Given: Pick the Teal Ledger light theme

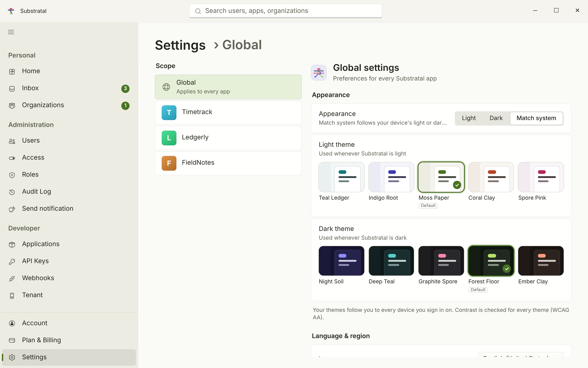Looking at the screenshot, I should click(x=341, y=177).
